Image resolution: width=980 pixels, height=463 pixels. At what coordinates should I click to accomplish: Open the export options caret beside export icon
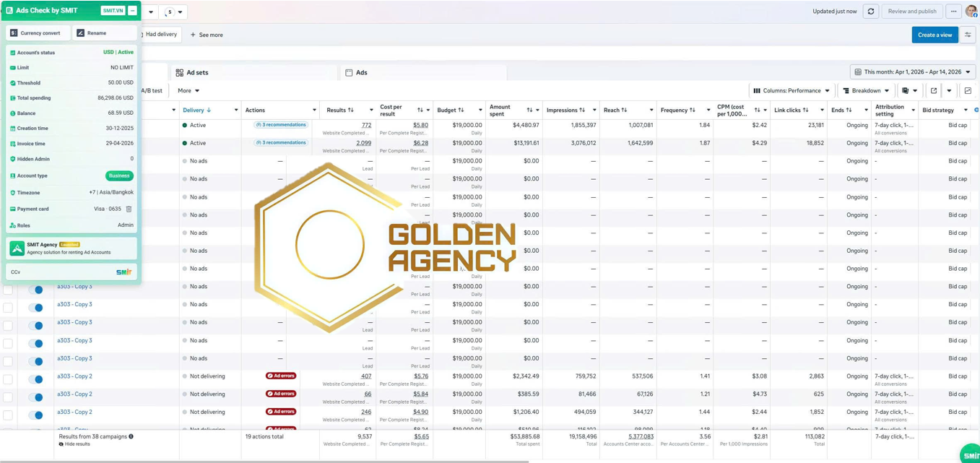click(949, 91)
